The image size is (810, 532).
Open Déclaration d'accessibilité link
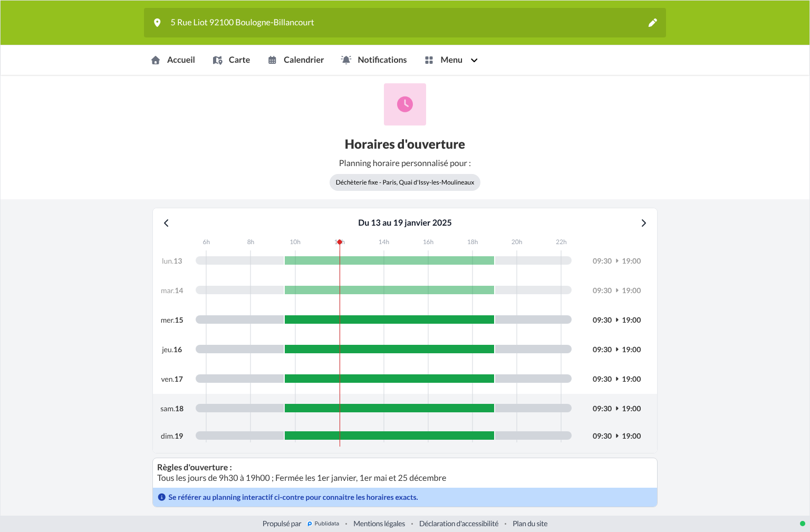(459, 524)
